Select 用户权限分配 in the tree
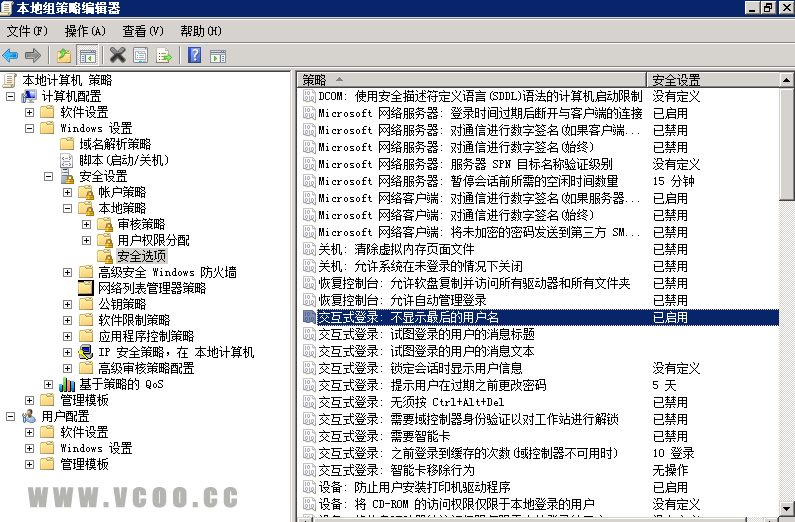The image size is (795, 522). 153,240
